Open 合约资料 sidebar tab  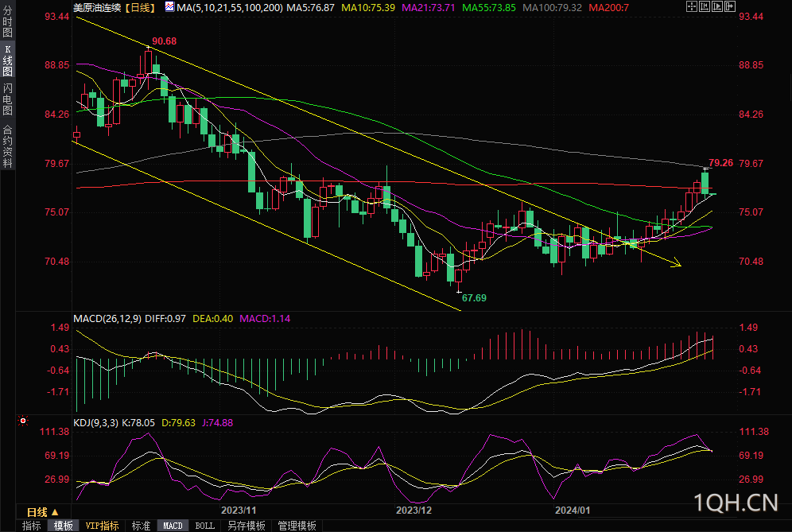point(7,146)
